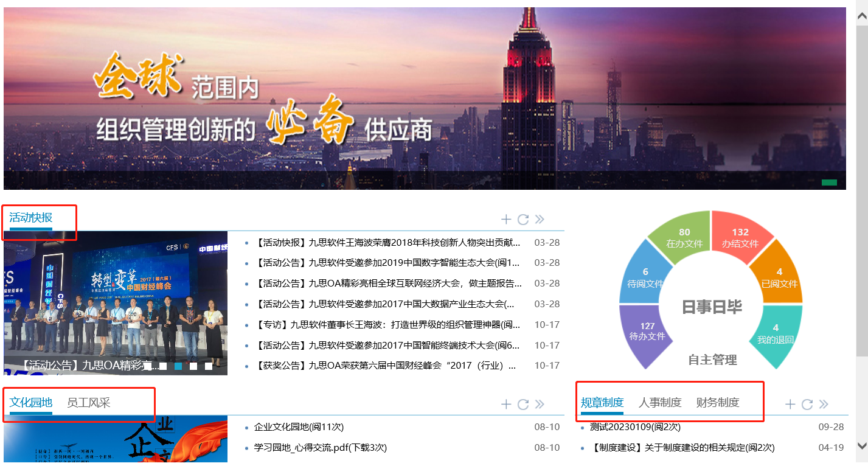Open the 财务制度 tab

pyautogui.click(x=717, y=403)
